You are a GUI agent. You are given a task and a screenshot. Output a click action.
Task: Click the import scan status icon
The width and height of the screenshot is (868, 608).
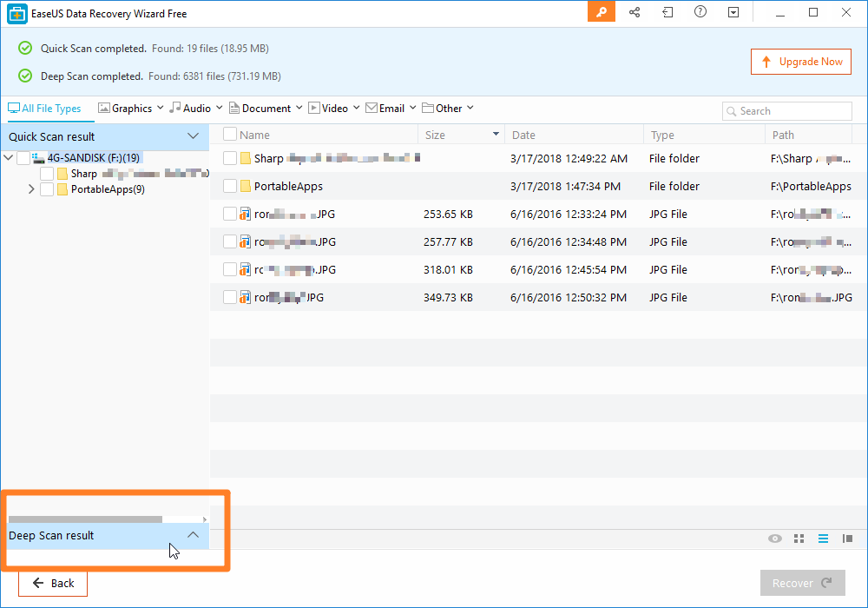pos(667,12)
